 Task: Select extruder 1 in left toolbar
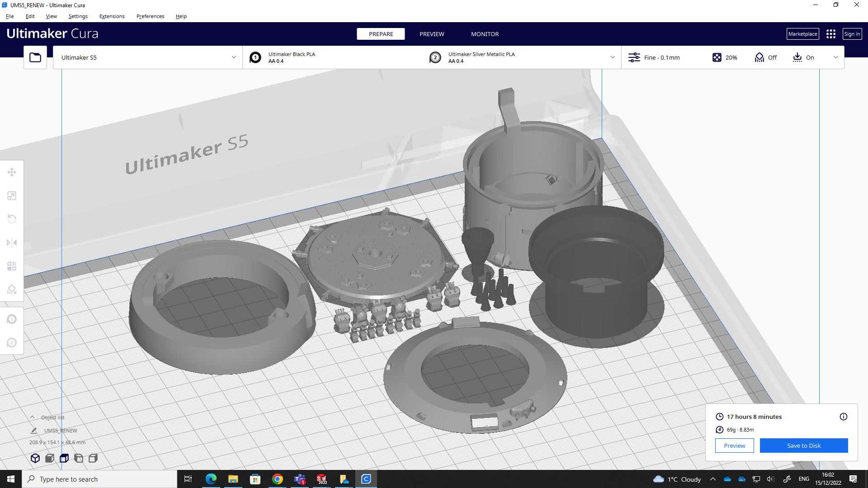[12, 319]
